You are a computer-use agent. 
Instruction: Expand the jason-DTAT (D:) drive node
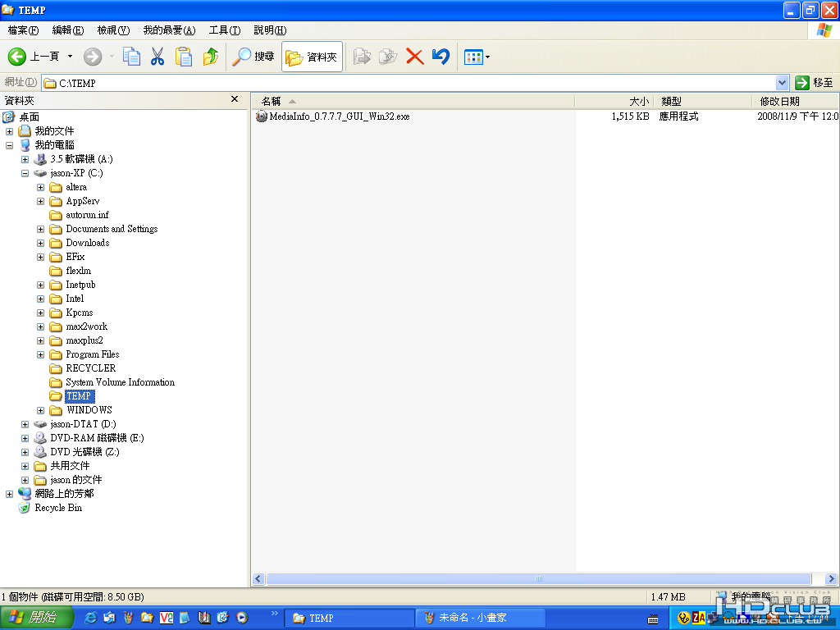tap(25, 424)
